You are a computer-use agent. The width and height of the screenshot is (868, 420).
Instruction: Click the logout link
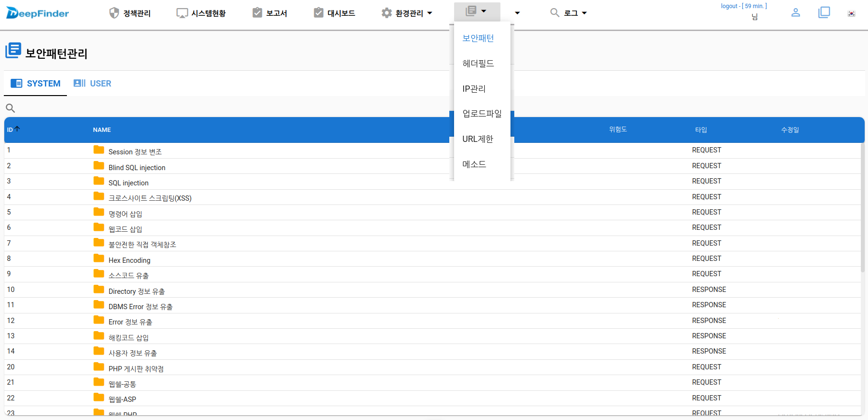tap(729, 6)
